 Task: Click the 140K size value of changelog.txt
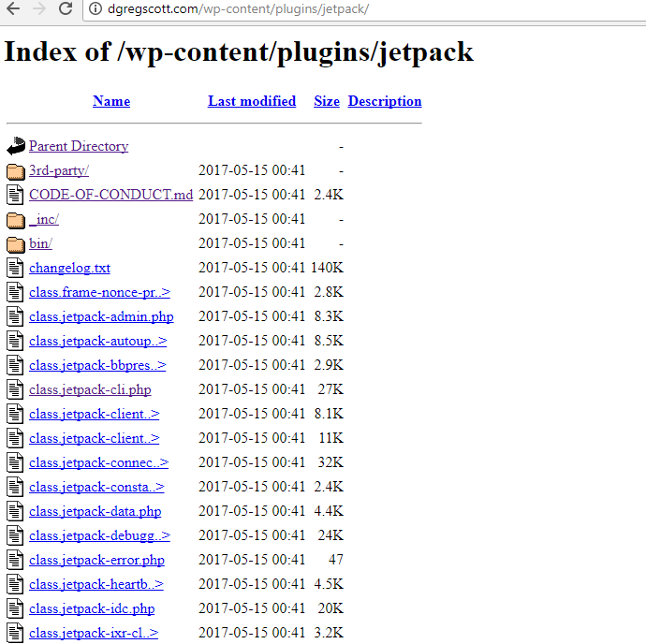327,268
